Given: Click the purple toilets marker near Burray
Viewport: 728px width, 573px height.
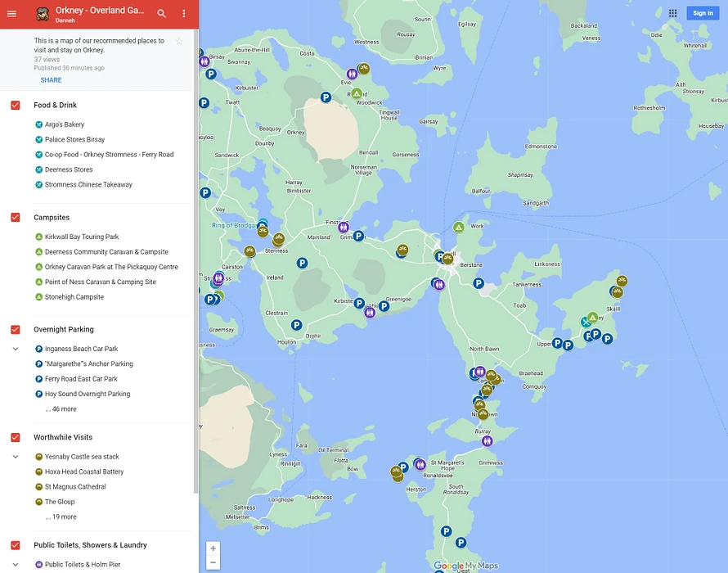Looking at the screenshot, I should pos(487,440).
